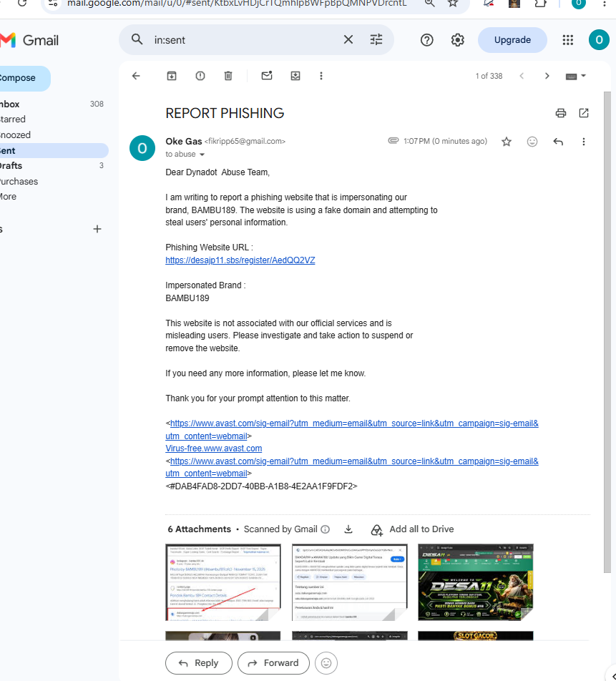Reload page in browser
The width and height of the screenshot is (616, 681).
[22, 4]
